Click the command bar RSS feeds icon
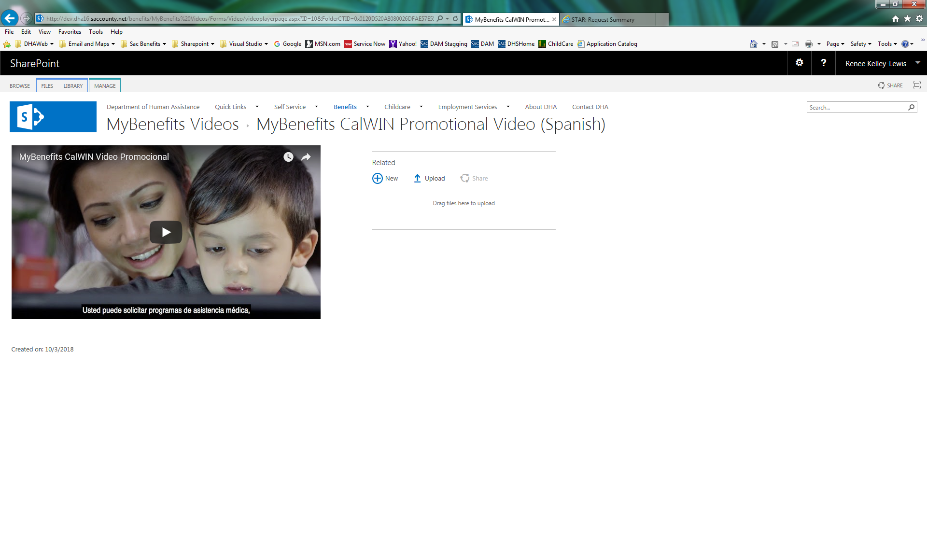The width and height of the screenshot is (927, 560). click(775, 44)
